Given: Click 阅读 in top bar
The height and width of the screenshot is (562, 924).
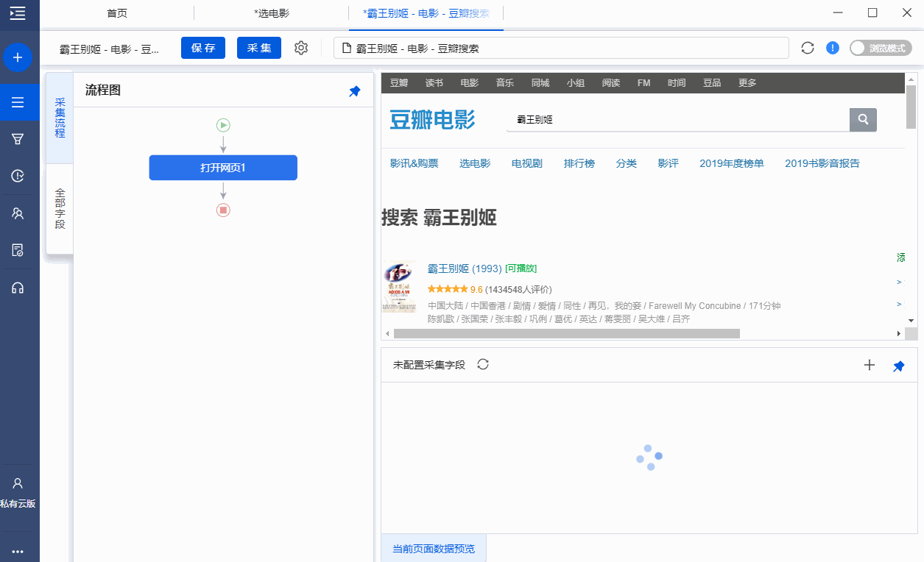Looking at the screenshot, I should 611,83.
